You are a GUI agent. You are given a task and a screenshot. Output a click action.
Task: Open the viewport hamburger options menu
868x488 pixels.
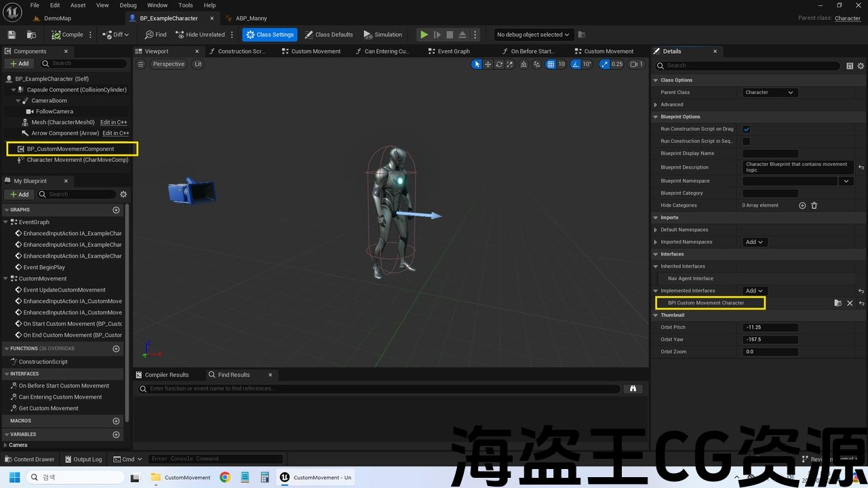(140, 64)
